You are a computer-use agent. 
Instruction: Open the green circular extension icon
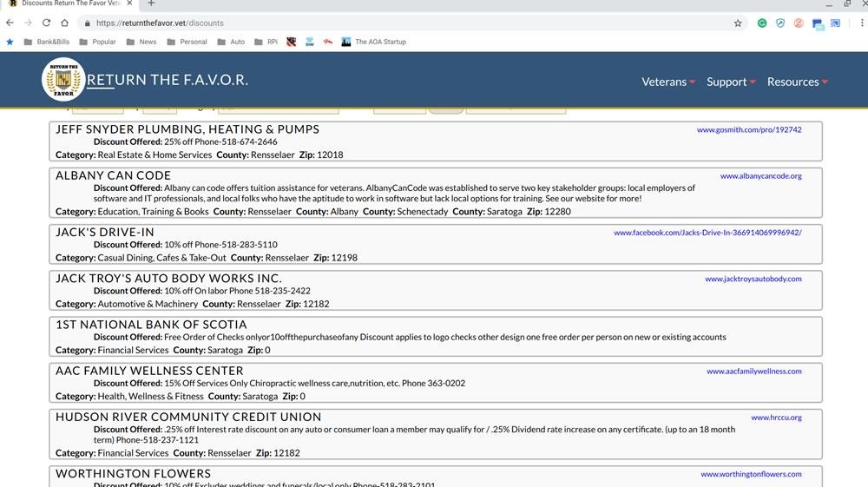[762, 23]
